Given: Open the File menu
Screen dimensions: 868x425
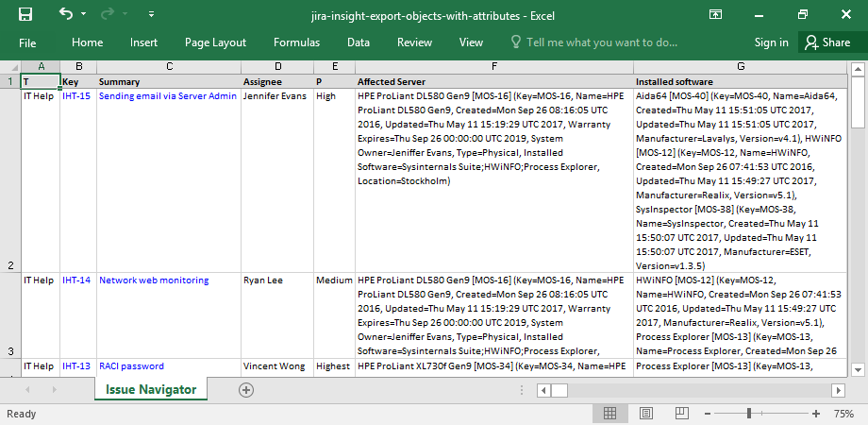Looking at the screenshot, I should point(27,42).
